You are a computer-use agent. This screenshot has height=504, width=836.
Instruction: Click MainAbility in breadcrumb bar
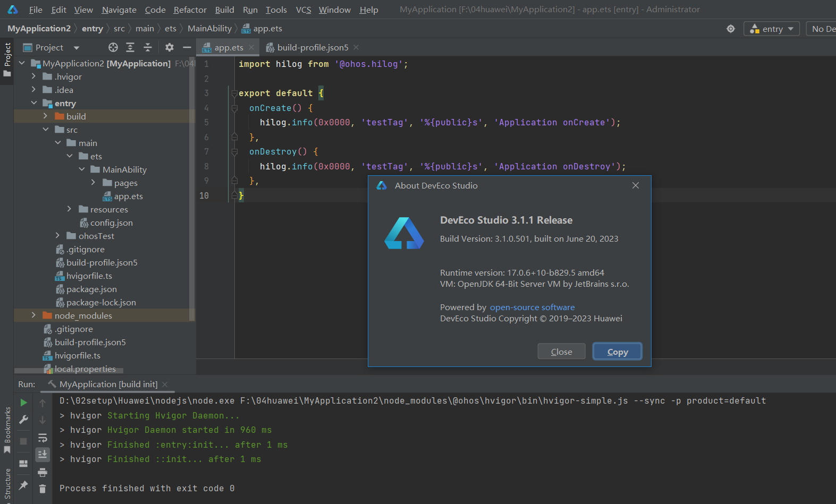tap(209, 29)
